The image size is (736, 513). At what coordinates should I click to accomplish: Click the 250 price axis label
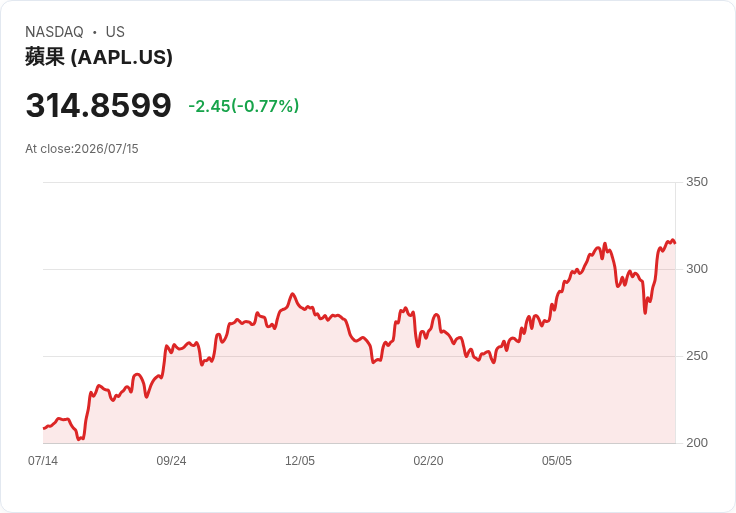(x=697, y=356)
